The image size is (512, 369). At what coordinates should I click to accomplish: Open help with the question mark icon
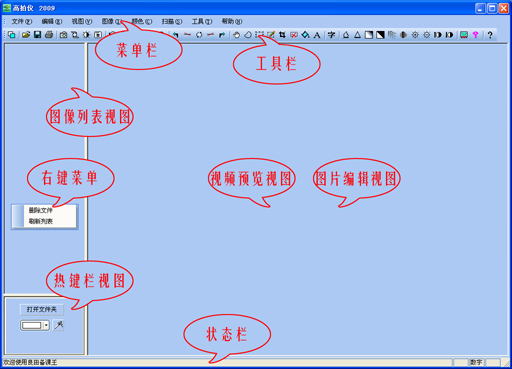pyautogui.click(x=490, y=35)
